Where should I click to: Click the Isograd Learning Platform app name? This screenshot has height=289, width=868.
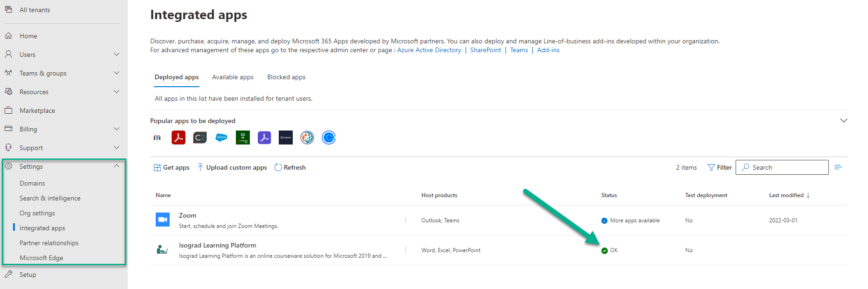coord(217,245)
